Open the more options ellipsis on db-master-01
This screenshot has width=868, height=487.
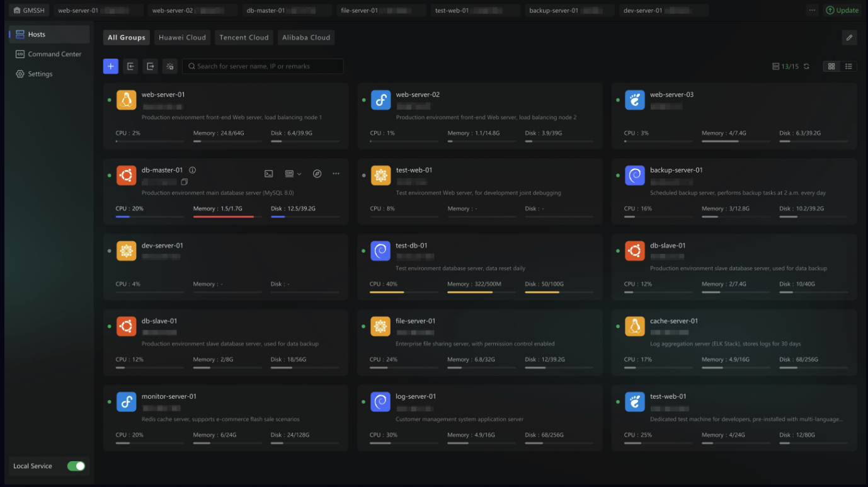pos(336,173)
